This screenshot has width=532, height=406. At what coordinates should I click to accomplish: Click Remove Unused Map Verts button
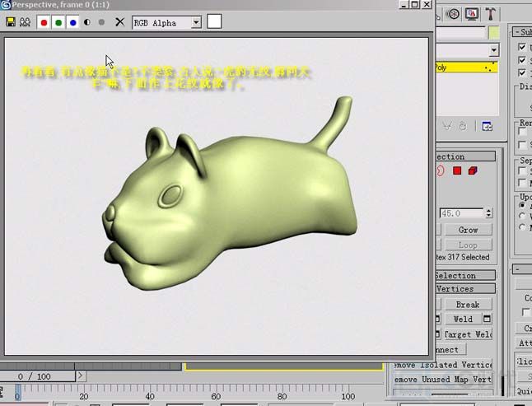point(442,379)
